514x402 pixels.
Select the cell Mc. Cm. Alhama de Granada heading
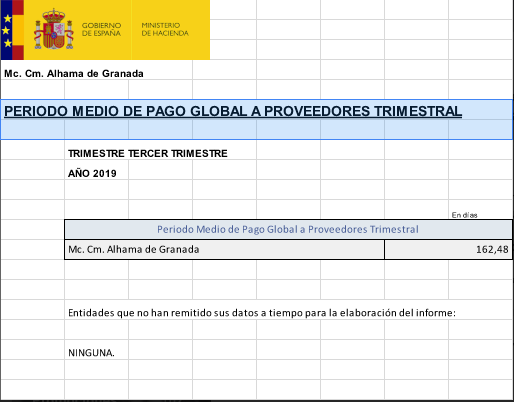(74, 74)
